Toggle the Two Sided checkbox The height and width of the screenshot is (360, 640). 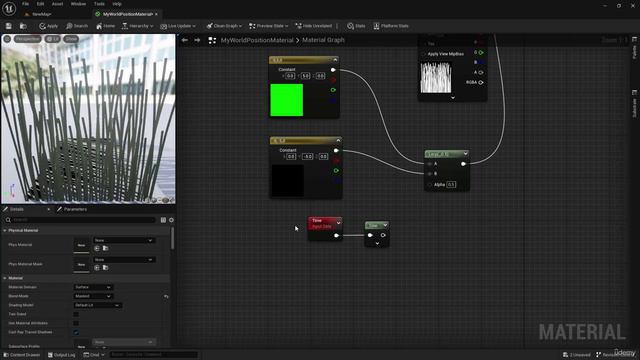point(76,314)
